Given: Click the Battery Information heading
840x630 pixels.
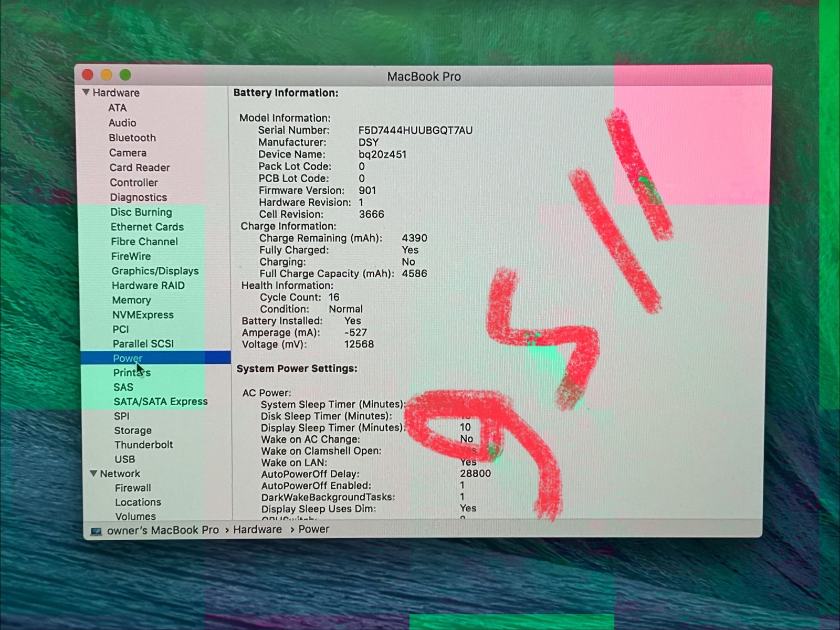Looking at the screenshot, I should click(x=286, y=93).
